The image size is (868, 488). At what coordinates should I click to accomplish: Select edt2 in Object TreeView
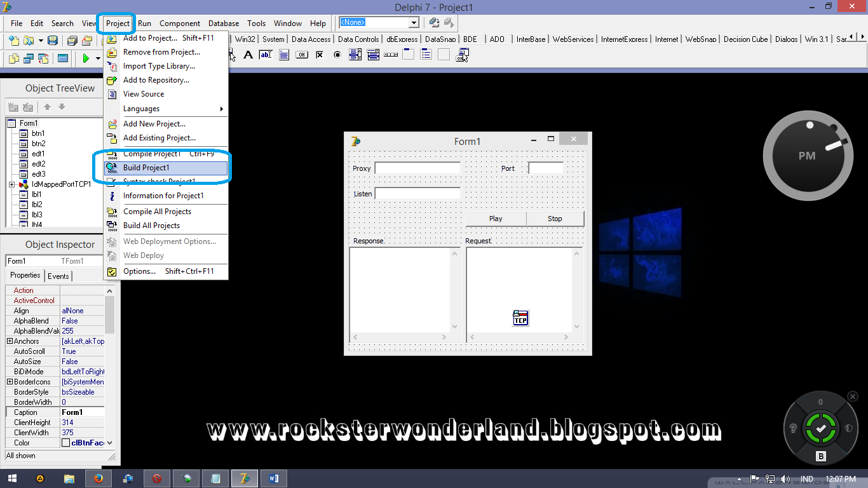(38, 164)
